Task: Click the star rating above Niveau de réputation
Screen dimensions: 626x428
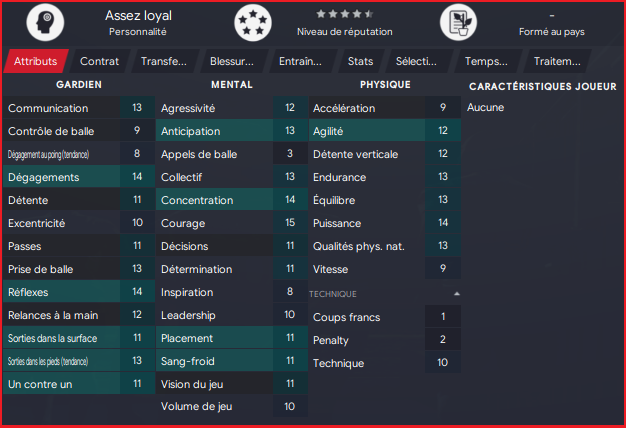Action: pos(346,14)
